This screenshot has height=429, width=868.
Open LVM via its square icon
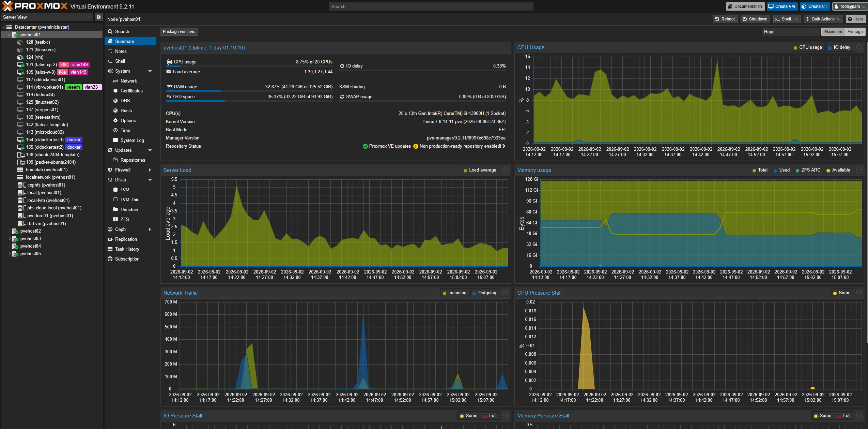coord(115,190)
